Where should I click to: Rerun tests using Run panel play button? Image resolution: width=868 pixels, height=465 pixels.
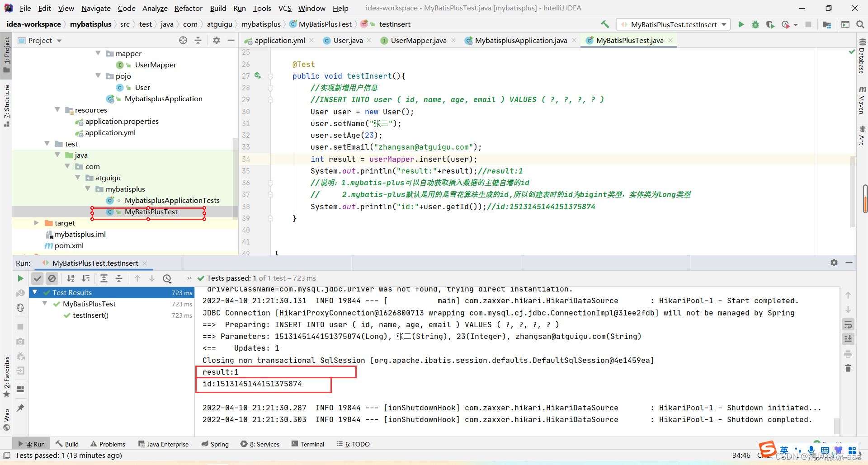(20, 278)
